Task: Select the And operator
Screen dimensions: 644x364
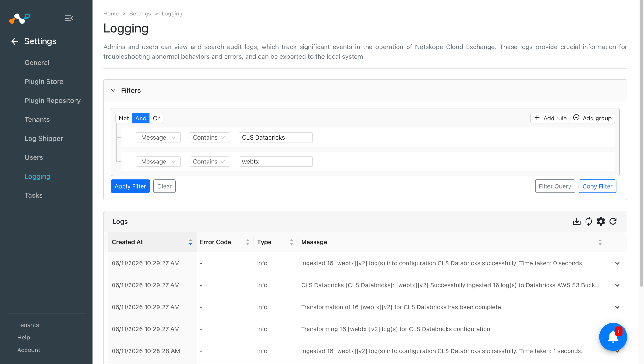Action: (x=141, y=118)
